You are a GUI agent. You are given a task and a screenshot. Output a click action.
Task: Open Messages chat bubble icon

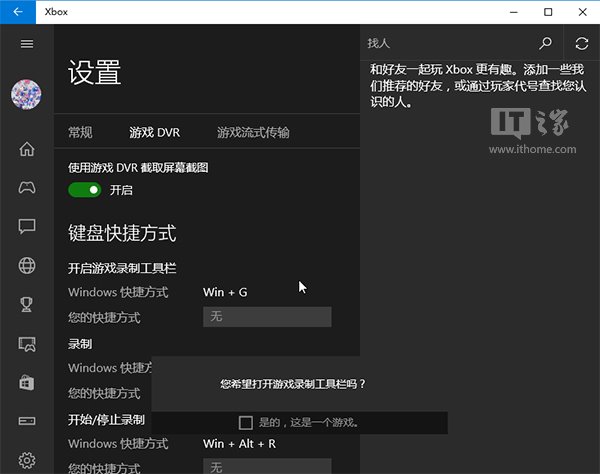27,226
